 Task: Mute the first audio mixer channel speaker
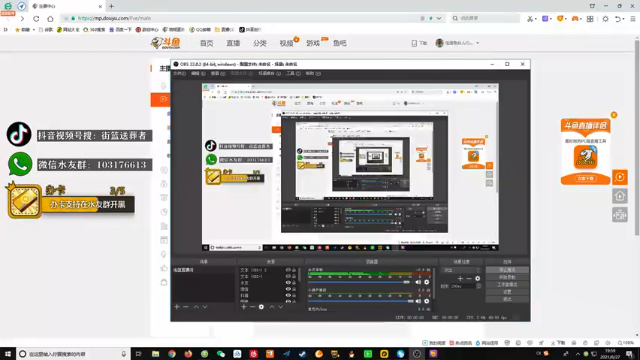[418, 282]
